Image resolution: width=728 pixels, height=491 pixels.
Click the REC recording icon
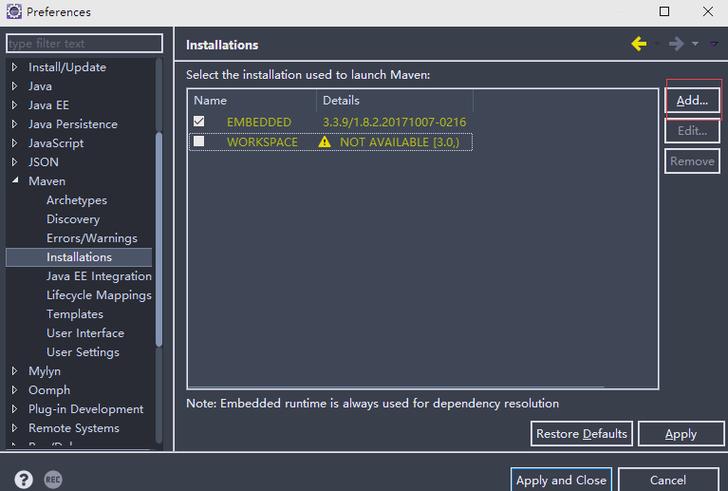53,479
